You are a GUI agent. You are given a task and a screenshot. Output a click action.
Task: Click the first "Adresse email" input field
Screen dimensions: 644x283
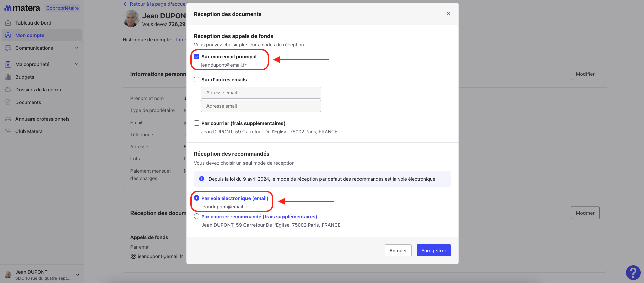[261, 93]
